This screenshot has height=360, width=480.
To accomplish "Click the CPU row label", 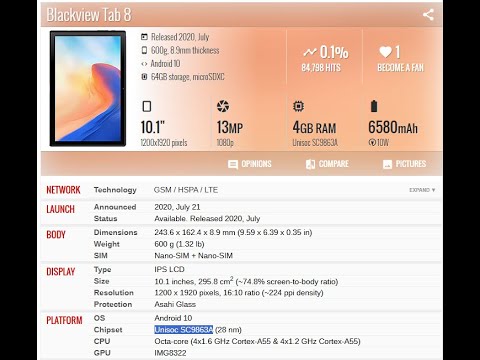I will [x=102, y=341].
